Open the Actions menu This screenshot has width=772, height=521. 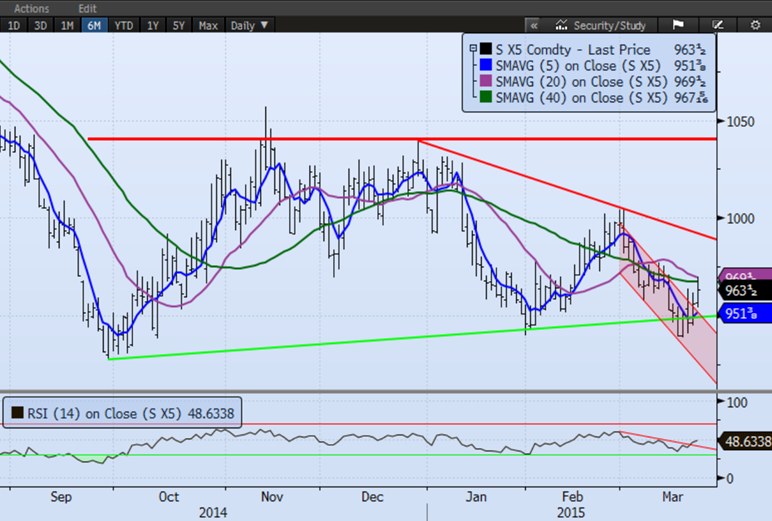31,8
